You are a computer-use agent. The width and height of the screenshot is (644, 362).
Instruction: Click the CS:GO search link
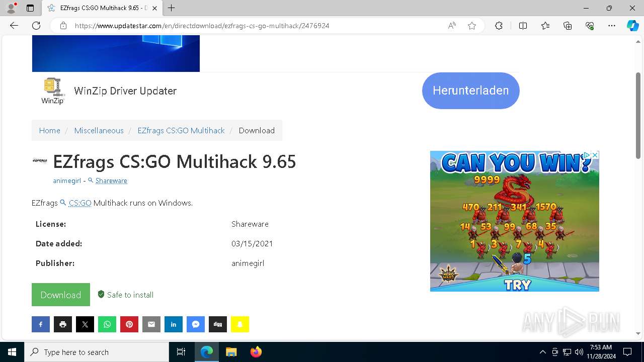coord(80,203)
